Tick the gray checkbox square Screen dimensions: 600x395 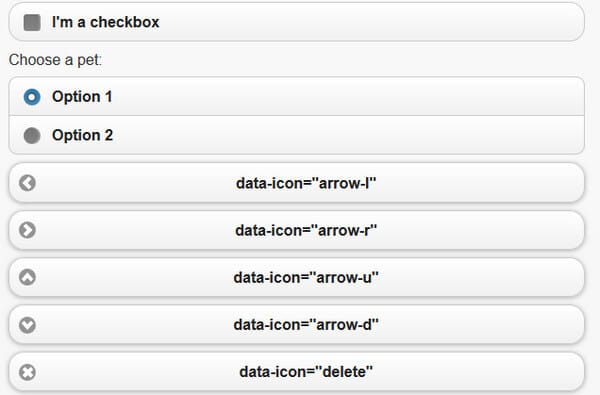32,22
